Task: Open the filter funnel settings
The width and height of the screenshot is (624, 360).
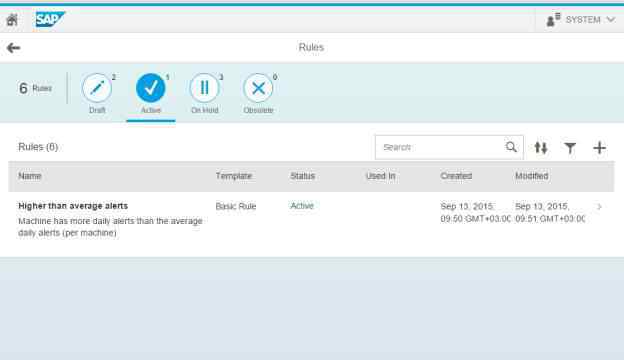Action: pyautogui.click(x=570, y=148)
